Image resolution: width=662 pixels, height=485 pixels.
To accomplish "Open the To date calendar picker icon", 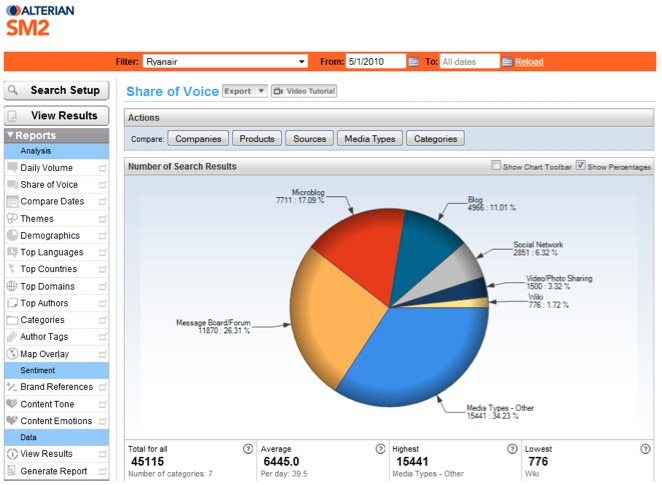I will tap(507, 62).
